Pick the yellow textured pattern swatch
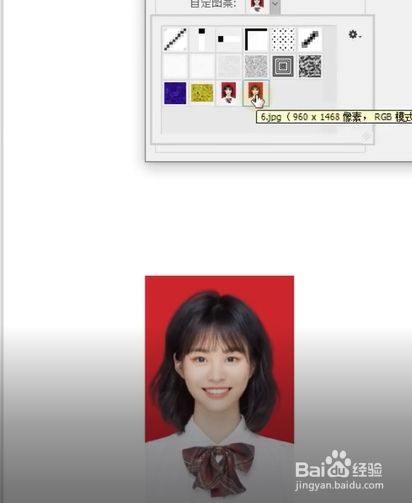This screenshot has width=412, height=503. (202, 93)
